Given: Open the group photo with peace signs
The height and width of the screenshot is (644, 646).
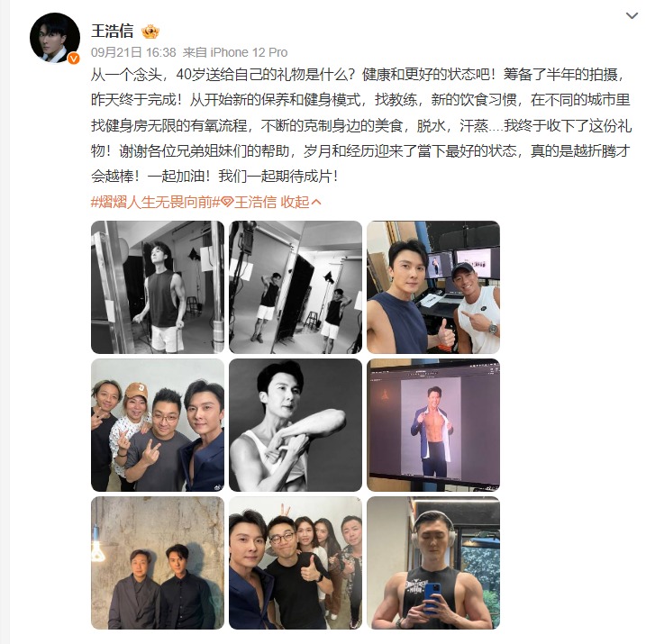Looking at the screenshot, I should point(158,425).
